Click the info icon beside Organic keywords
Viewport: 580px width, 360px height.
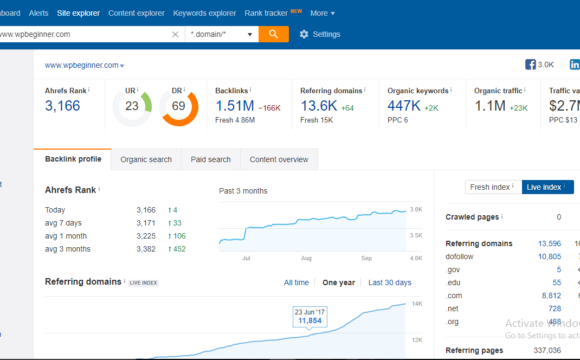(x=451, y=90)
